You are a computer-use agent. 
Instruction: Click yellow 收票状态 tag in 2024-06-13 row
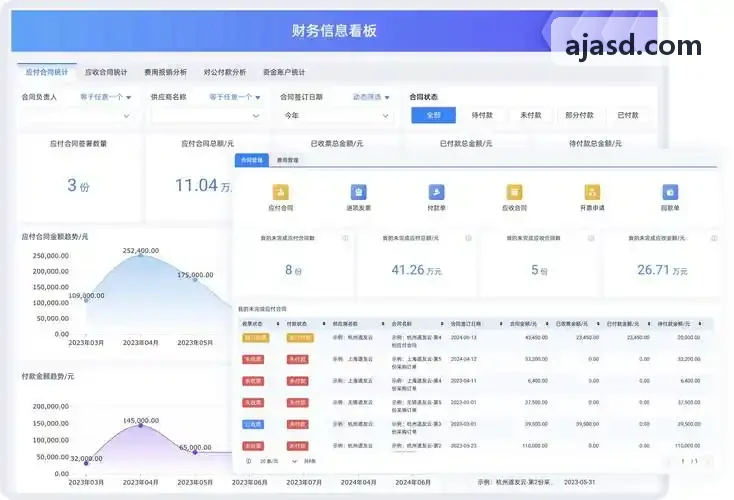click(x=255, y=338)
